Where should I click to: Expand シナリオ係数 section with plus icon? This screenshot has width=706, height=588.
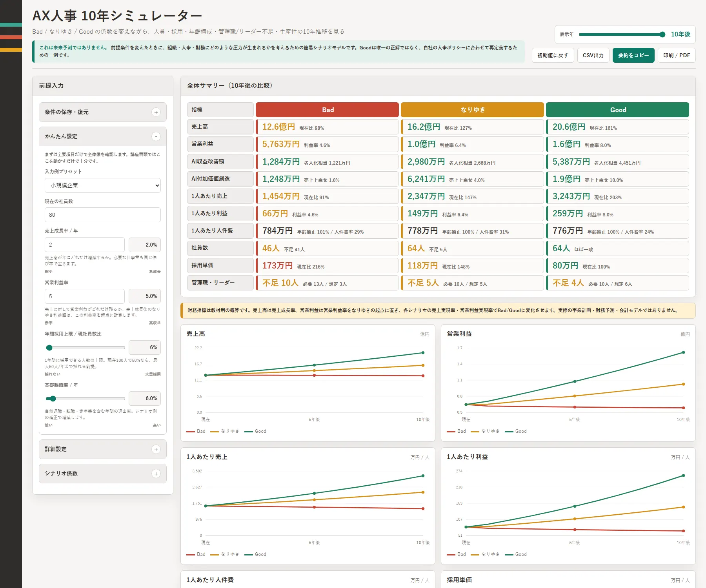point(156,474)
